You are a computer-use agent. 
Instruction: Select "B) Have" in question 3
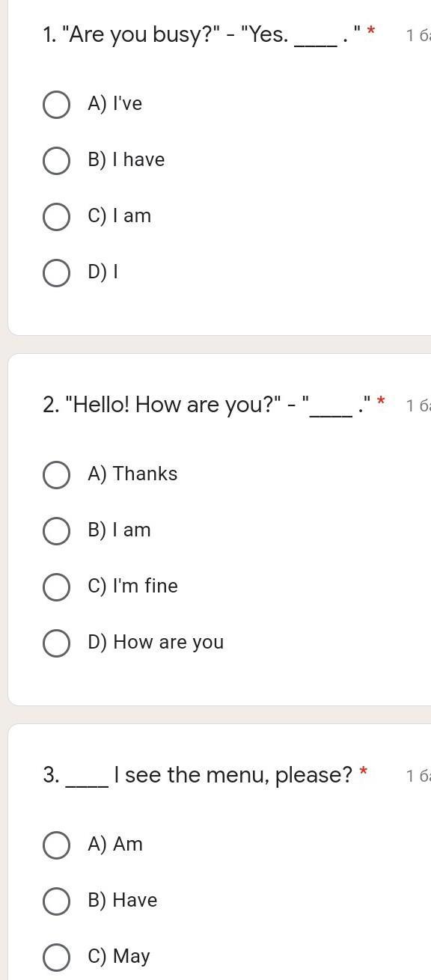pyautogui.click(x=56, y=901)
